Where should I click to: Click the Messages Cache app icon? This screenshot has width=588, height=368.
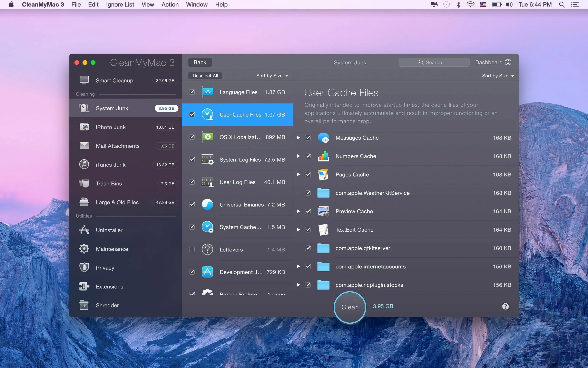tap(323, 138)
